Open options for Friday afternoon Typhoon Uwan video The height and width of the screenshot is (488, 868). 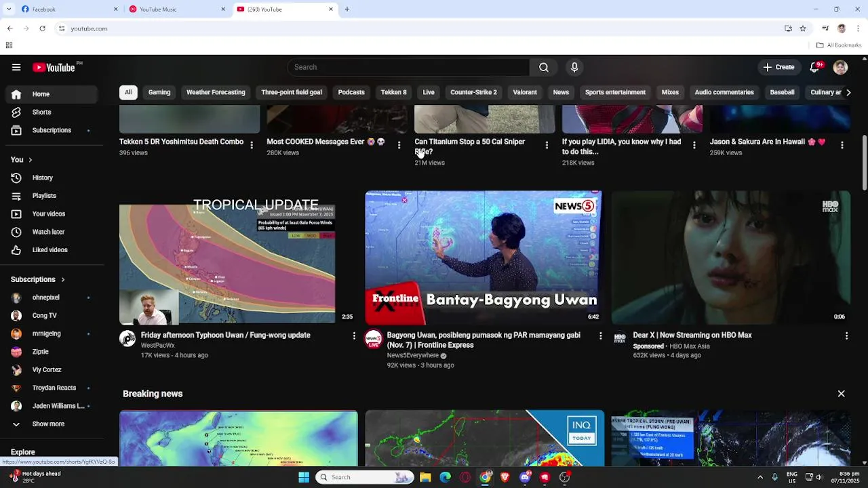(x=354, y=335)
